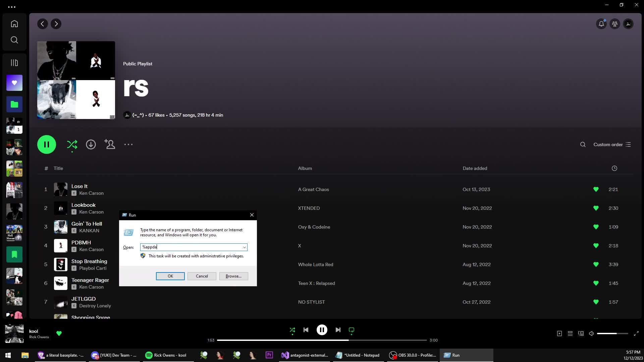Open the playlist's more options menu
The width and height of the screenshot is (644, 362).
pyautogui.click(x=128, y=144)
